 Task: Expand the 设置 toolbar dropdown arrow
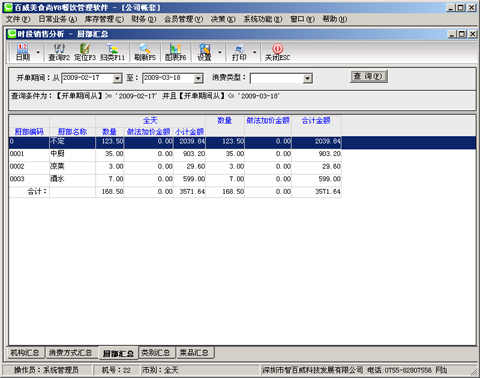tap(220, 52)
